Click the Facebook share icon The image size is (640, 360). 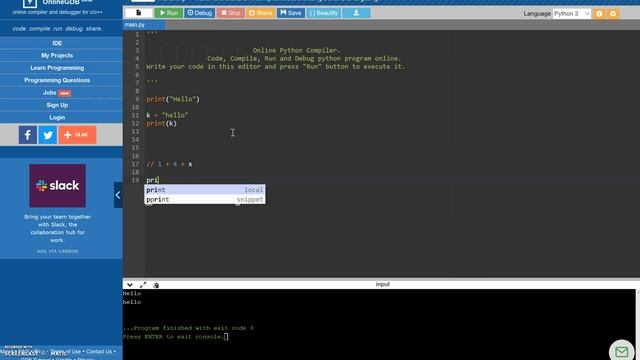(28, 135)
